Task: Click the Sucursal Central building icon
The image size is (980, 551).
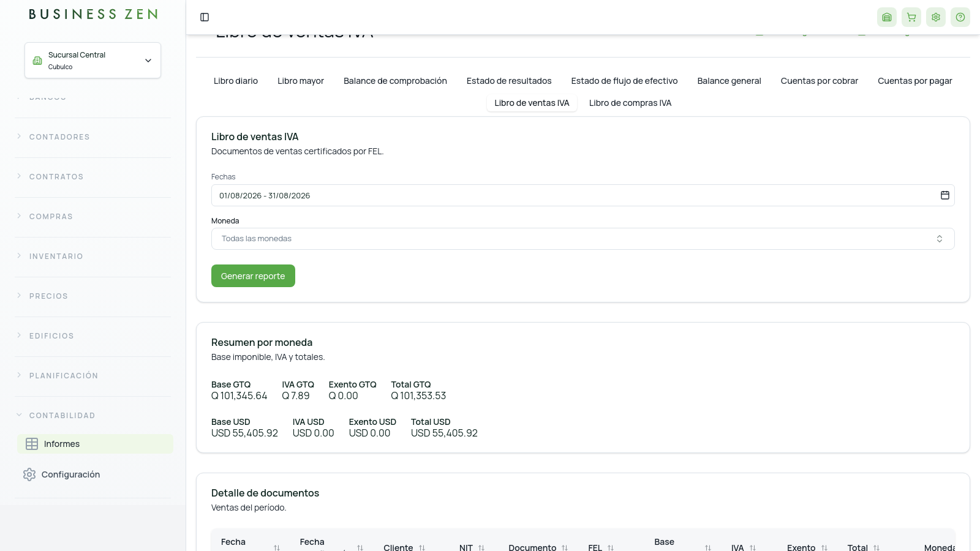Action: pyautogui.click(x=37, y=61)
